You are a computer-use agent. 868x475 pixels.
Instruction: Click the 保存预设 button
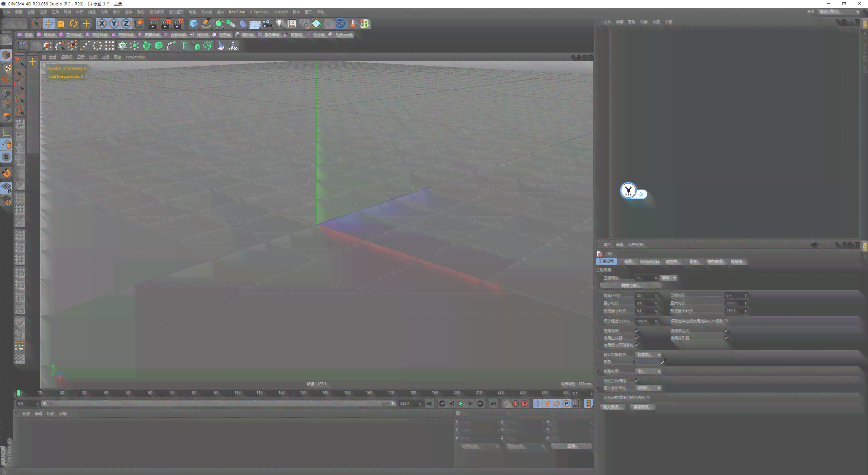(643, 407)
